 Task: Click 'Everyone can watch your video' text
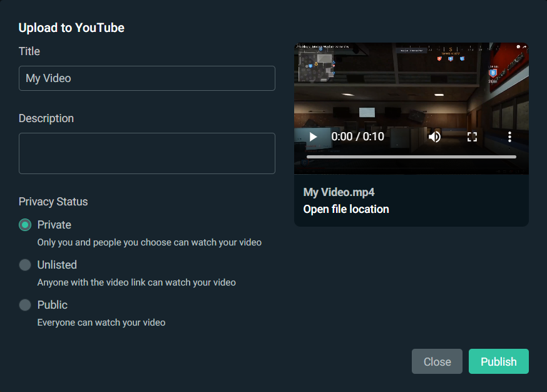tap(101, 322)
